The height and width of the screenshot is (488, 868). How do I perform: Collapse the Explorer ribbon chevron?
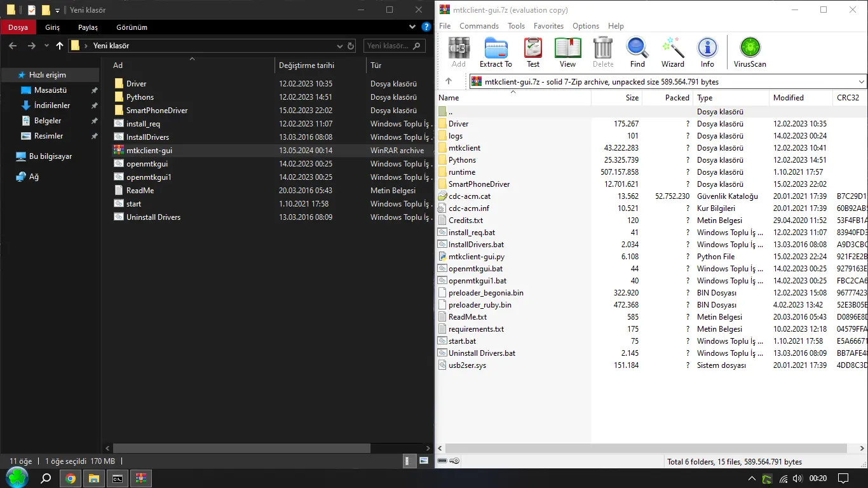click(412, 27)
